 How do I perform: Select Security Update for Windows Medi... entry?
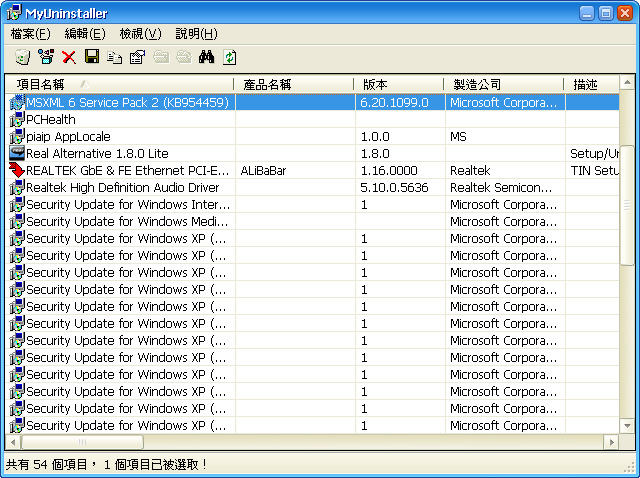[x=127, y=222]
